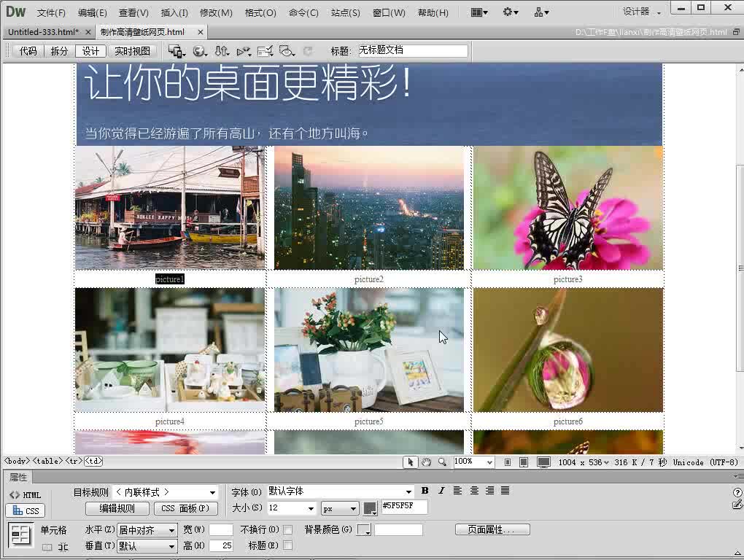Open the 目标规则 target rule dropdown
744x560 pixels.
coord(166,492)
